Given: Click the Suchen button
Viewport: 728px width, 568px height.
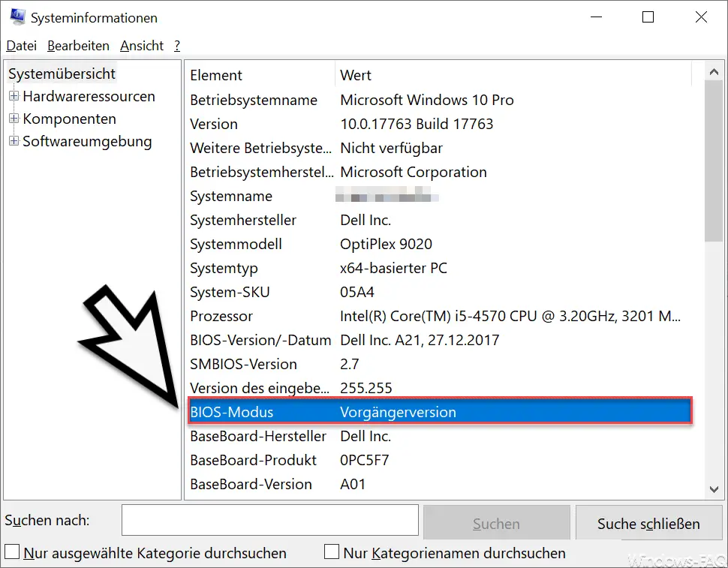Looking at the screenshot, I should (496, 523).
